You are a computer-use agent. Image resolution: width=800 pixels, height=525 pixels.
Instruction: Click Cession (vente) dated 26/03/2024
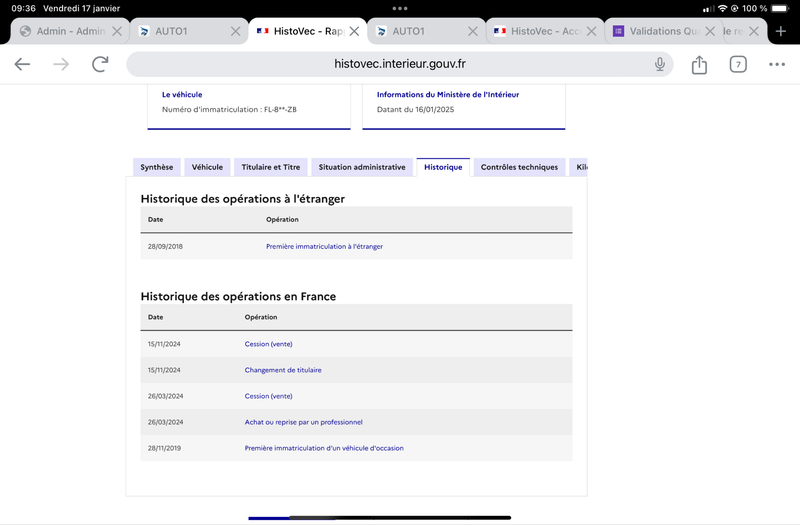[x=268, y=396]
